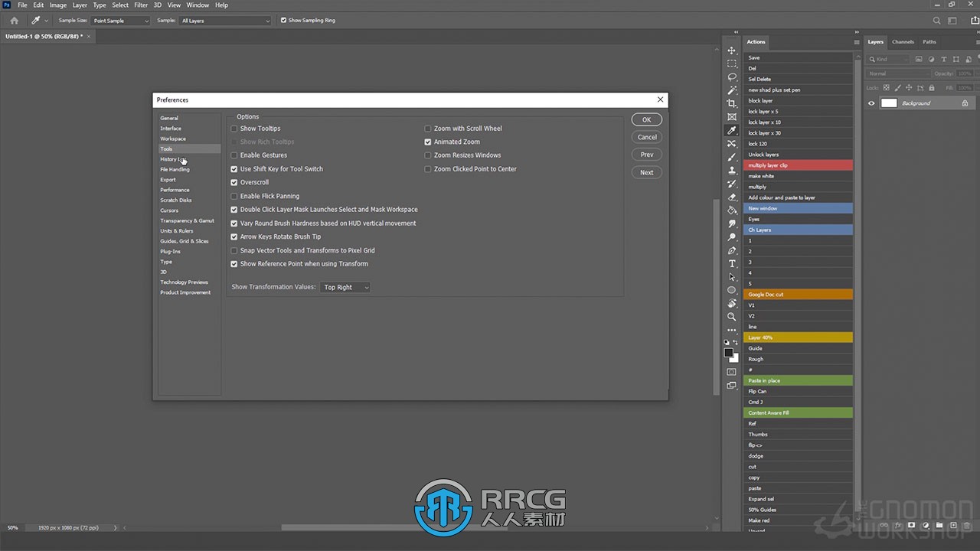The height and width of the screenshot is (551, 980).
Task: Click the Background layer thumbnail
Action: [x=889, y=103]
